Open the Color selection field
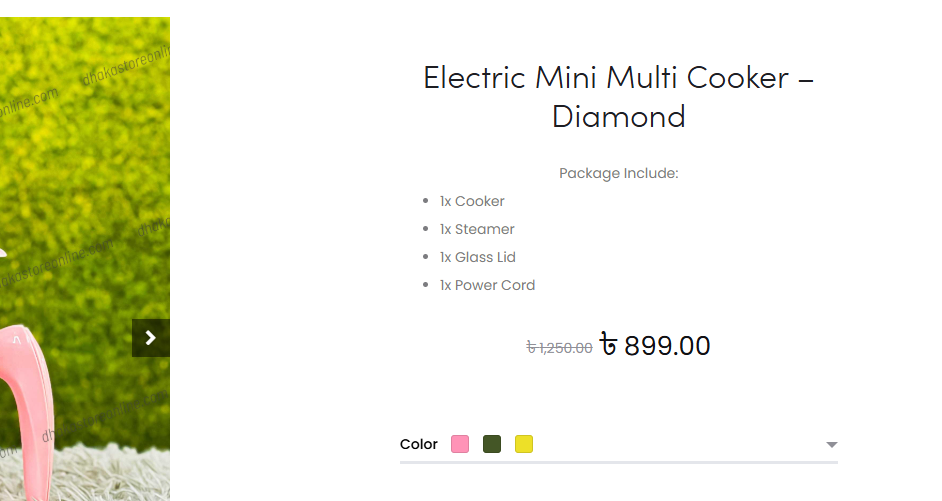The image size is (942, 501). pyautogui.click(x=619, y=445)
